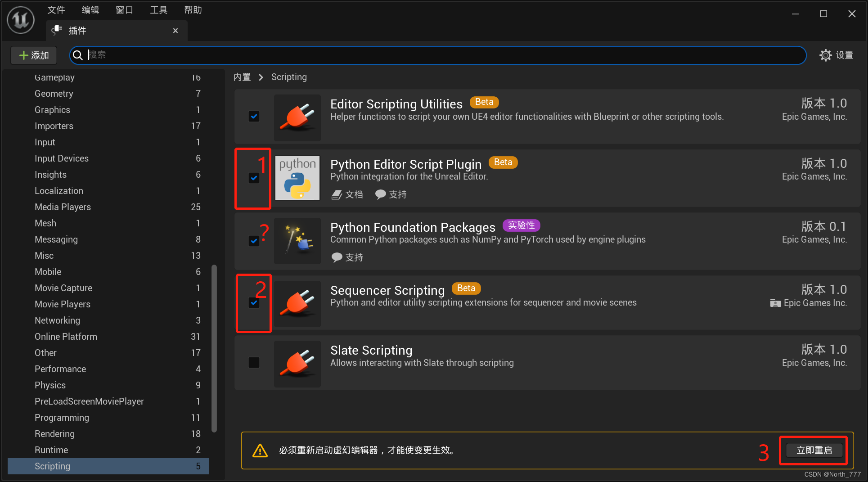Toggle Python Editor Script Plugin checkbox
868x482 pixels.
[254, 178]
